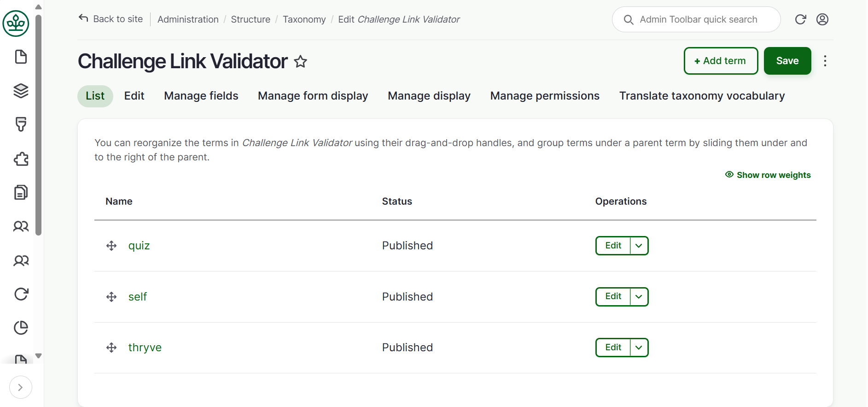The image size is (868, 407).
Task: Open the three-dot more actions menu
Action: pos(825,61)
